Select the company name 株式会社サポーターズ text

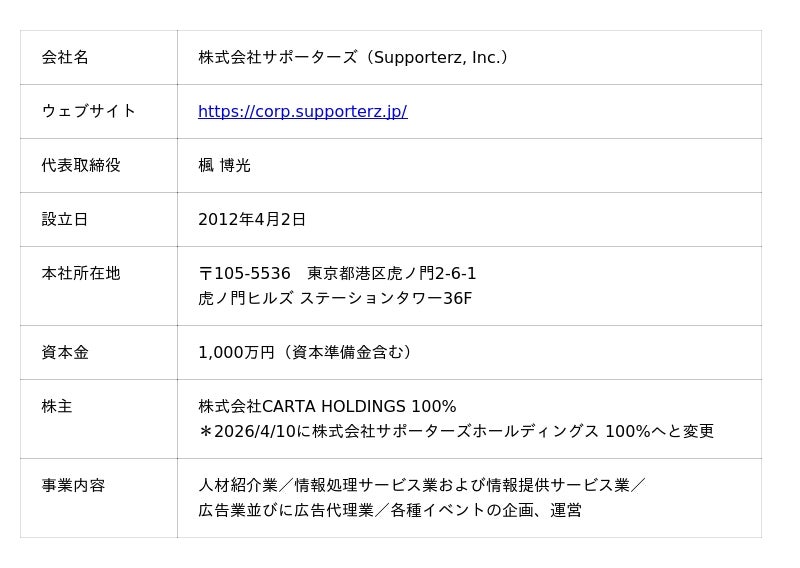point(277,57)
